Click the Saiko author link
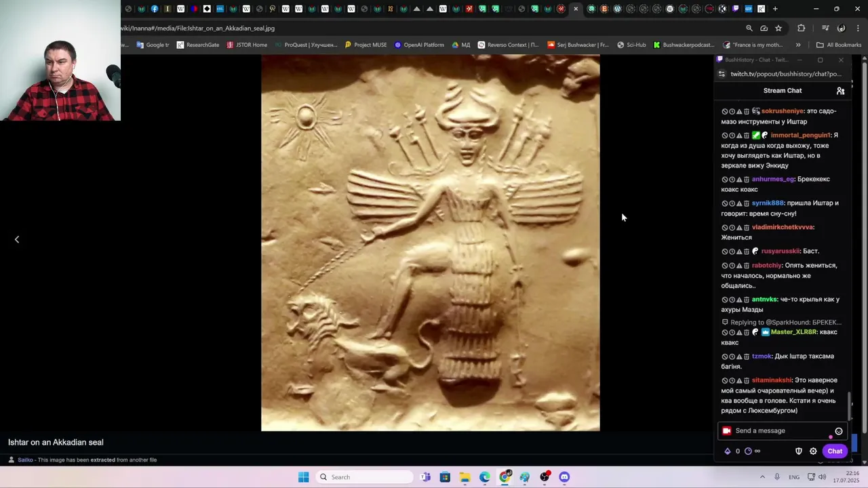 pyautogui.click(x=25, y=460)
